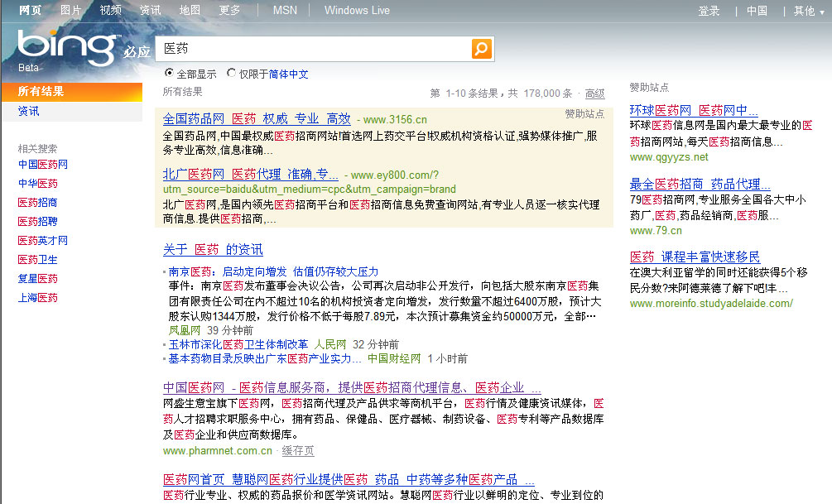Click the 人民网 news source text
The height and width of the screenshot is (504, 832).
tap(330, 344)
